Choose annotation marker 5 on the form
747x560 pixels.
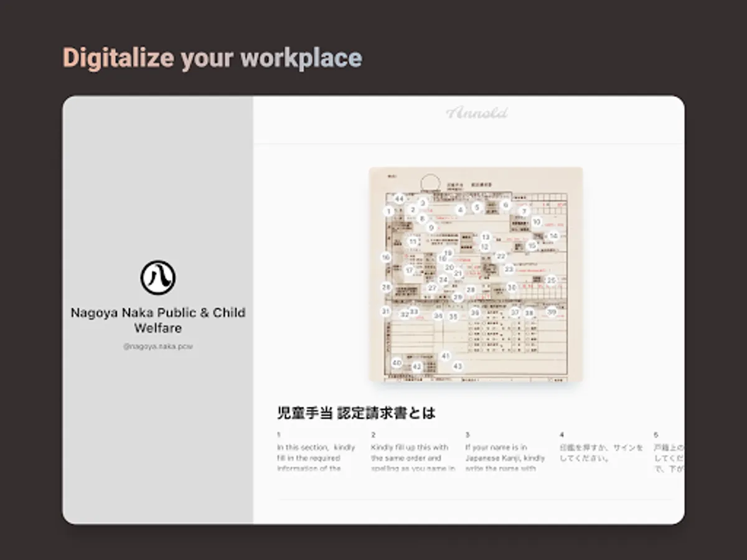click(477, 207)
